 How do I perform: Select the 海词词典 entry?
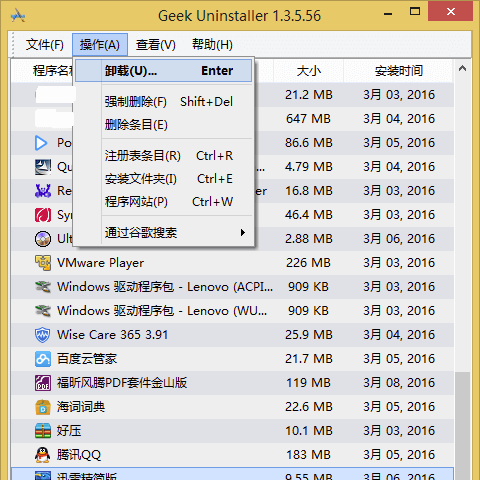tap(233, 407)
